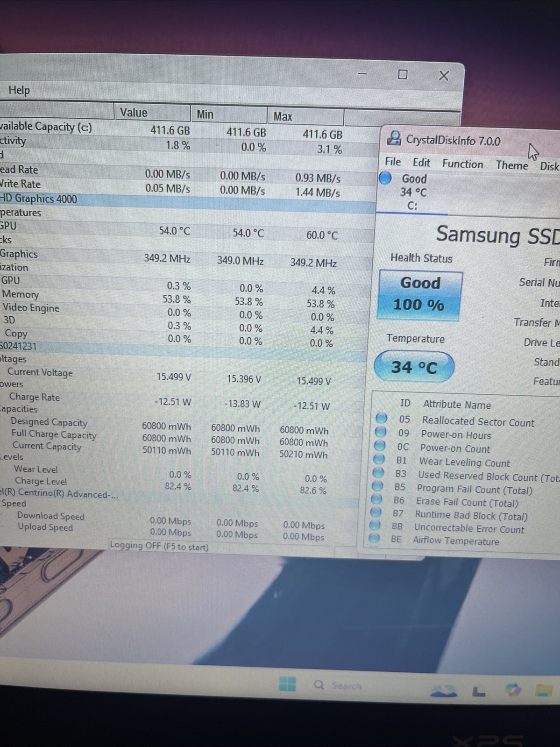
Task: Click status dot for Used Reserved Block Count
Action: coord(378,472)
